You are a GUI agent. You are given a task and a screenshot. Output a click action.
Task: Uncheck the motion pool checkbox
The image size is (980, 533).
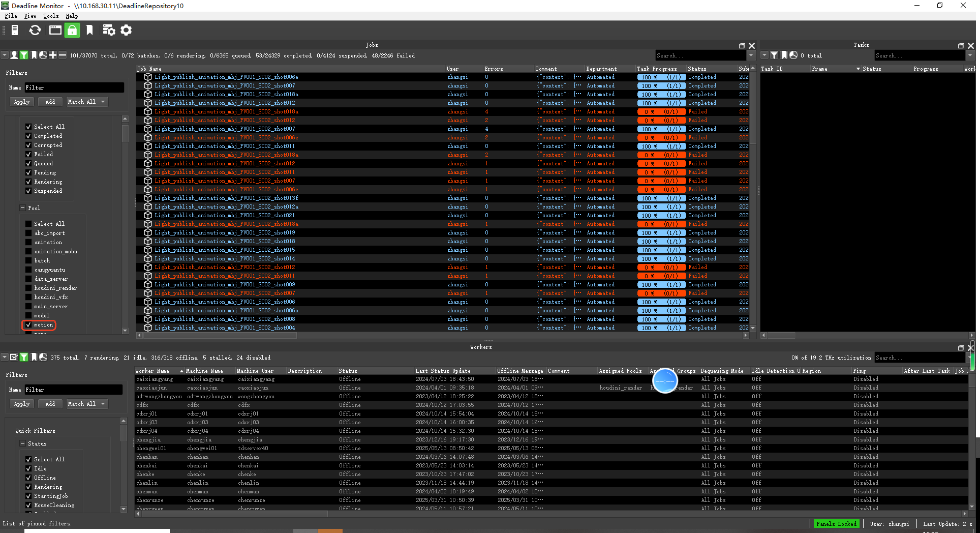point(28,325)
